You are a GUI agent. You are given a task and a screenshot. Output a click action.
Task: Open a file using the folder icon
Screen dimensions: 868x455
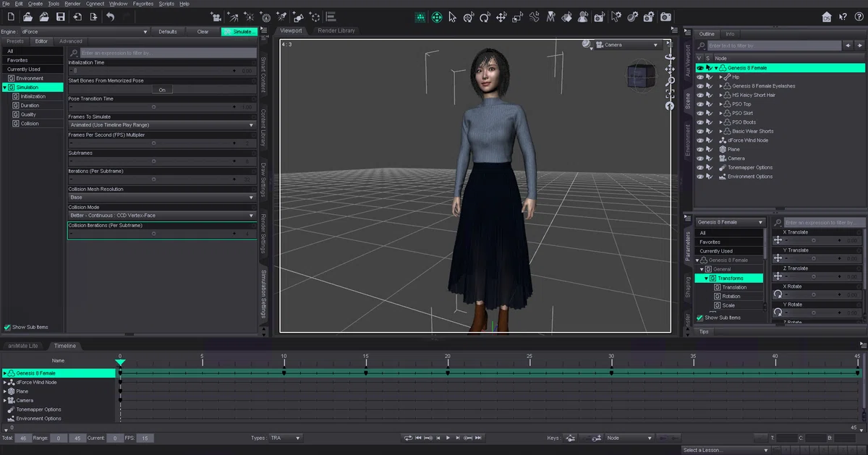coord(27,17)
